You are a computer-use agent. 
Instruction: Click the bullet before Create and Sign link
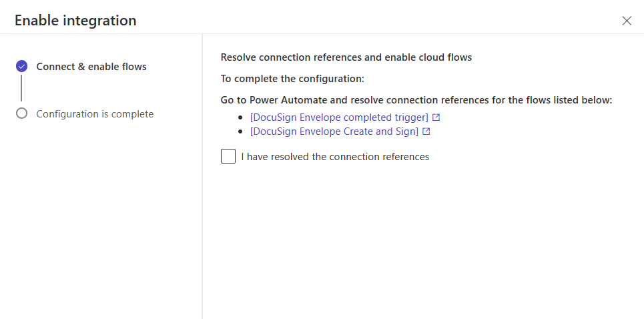click(x=241, y=131)
